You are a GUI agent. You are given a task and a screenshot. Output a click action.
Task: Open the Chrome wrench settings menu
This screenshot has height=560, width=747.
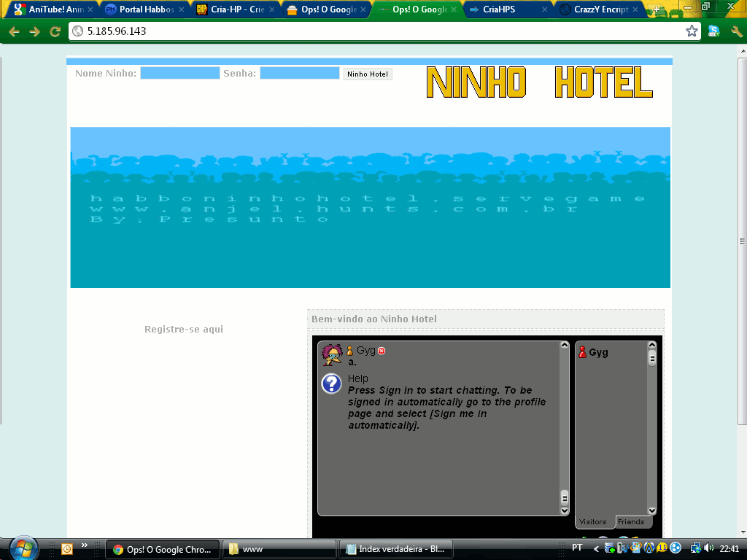pos(736,31)
